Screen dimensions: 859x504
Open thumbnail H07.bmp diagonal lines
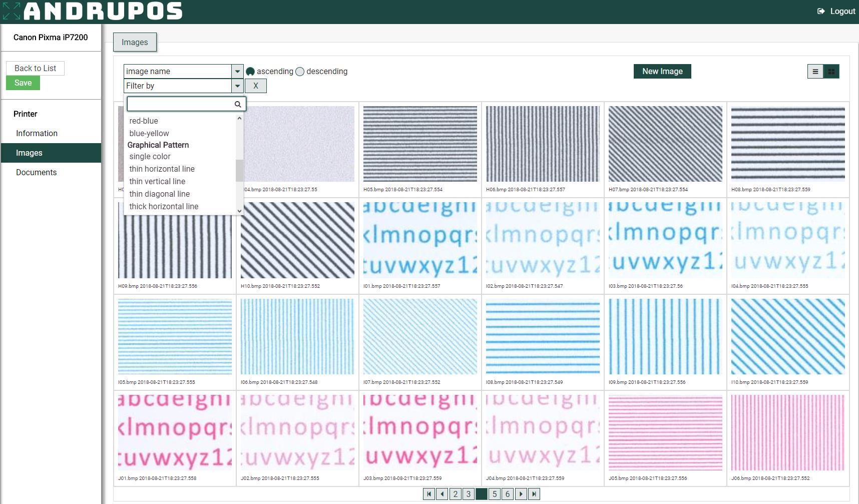pos(665,144)
